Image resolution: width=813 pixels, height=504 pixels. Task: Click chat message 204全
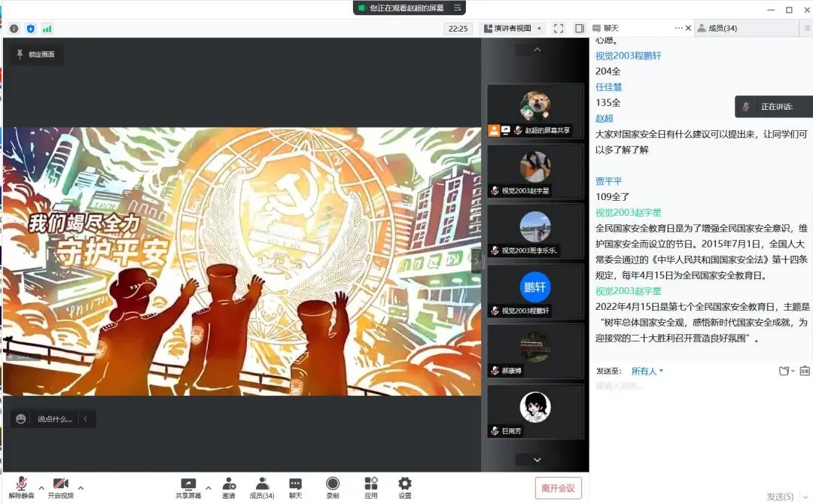pyautogui.click(x=607, y=71)
